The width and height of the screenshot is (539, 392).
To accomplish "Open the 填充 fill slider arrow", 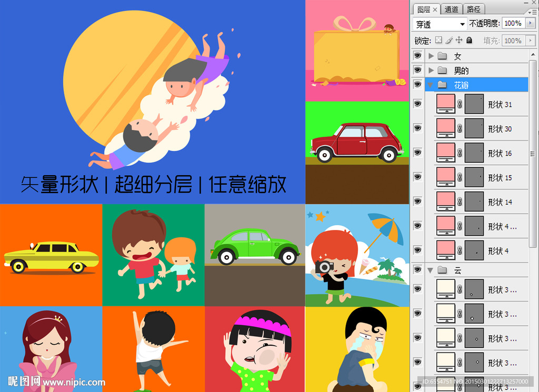I will tap(531, 41).
